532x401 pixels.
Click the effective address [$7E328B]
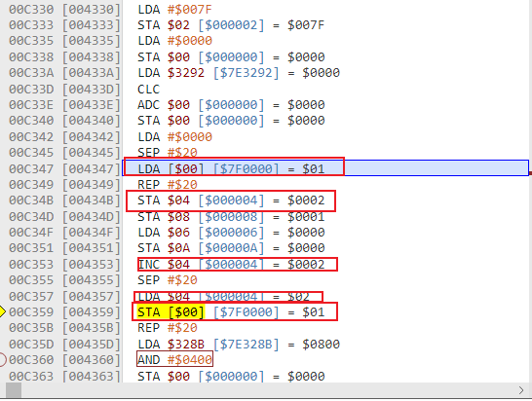tap(246, 344)
